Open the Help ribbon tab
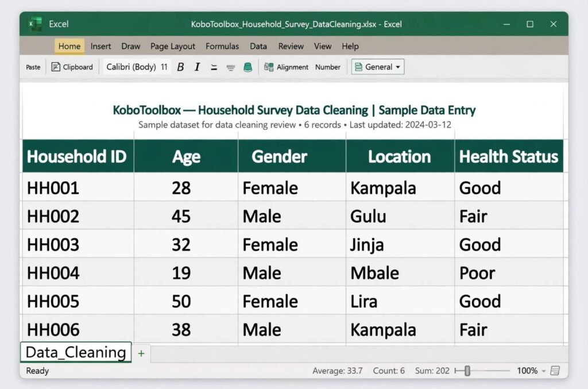 coord(350,46)
